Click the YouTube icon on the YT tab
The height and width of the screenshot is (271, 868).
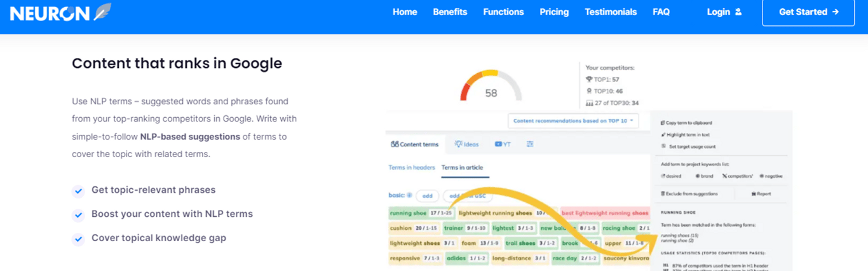(498, 144)
